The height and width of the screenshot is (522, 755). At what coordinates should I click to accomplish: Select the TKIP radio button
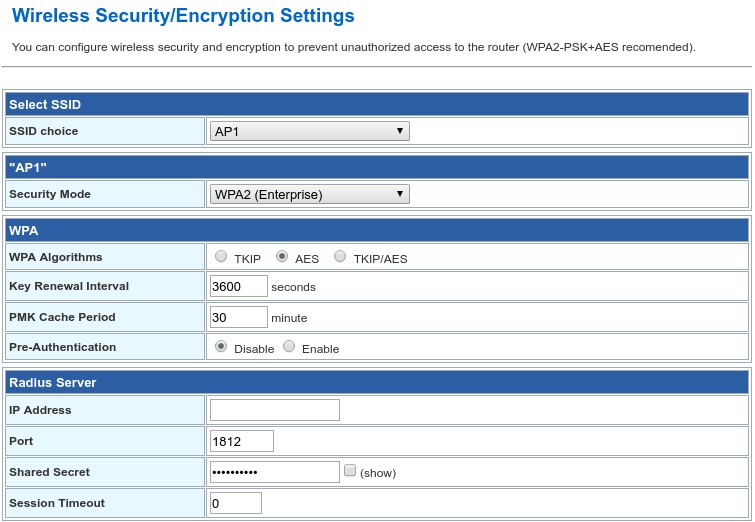click(x=221, y=256)
